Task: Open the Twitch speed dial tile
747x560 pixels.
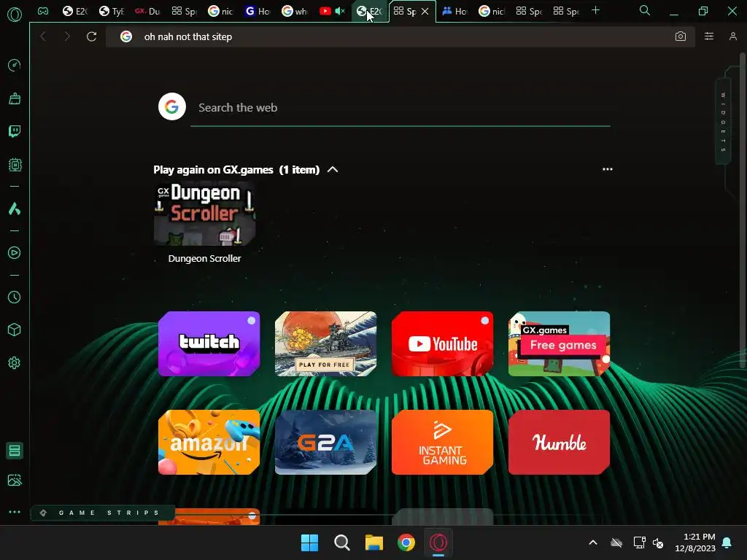Action: coord(209,344)
